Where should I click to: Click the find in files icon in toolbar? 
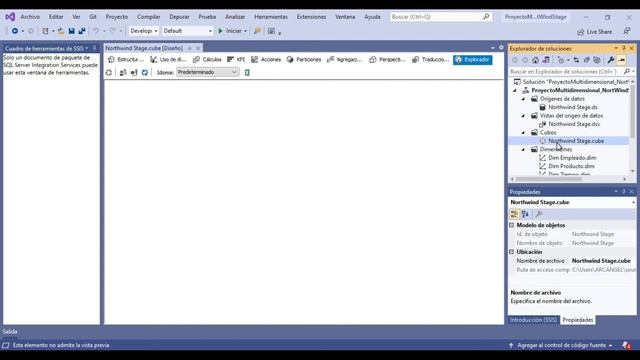pos(257,31)
